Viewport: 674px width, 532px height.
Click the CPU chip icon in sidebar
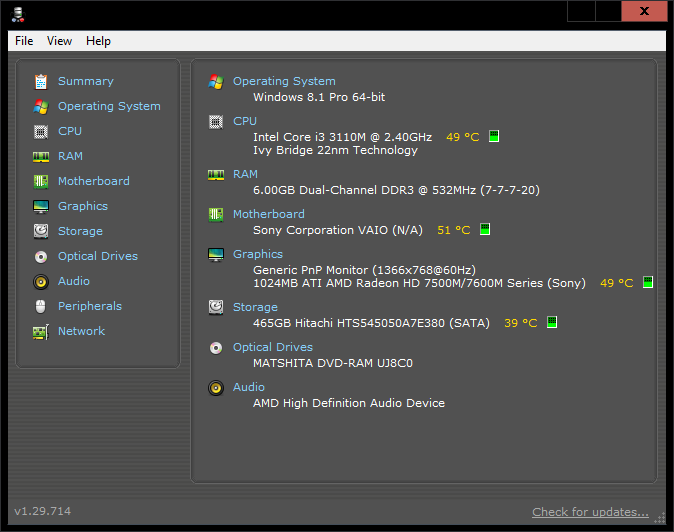point(41,131)
